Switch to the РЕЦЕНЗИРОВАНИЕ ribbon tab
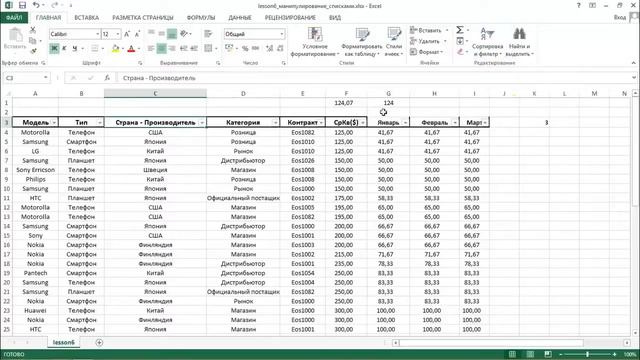The height and width of the screenshot is (360, 640). coord(290,18)
